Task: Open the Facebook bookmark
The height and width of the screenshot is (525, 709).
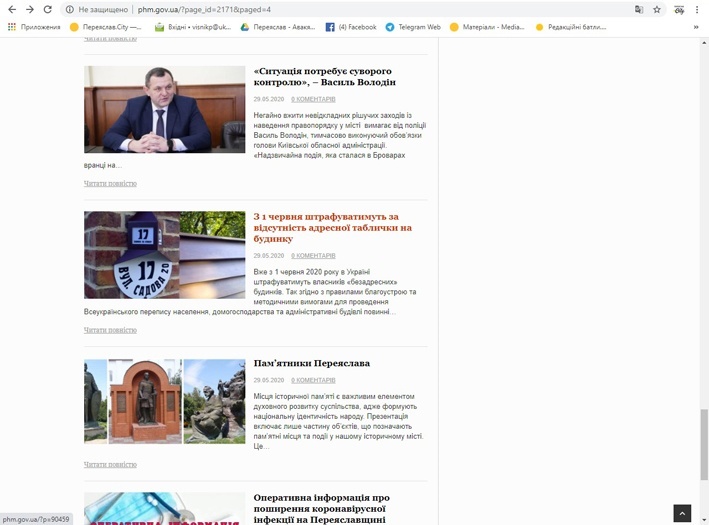Action: tap(351, 27)
